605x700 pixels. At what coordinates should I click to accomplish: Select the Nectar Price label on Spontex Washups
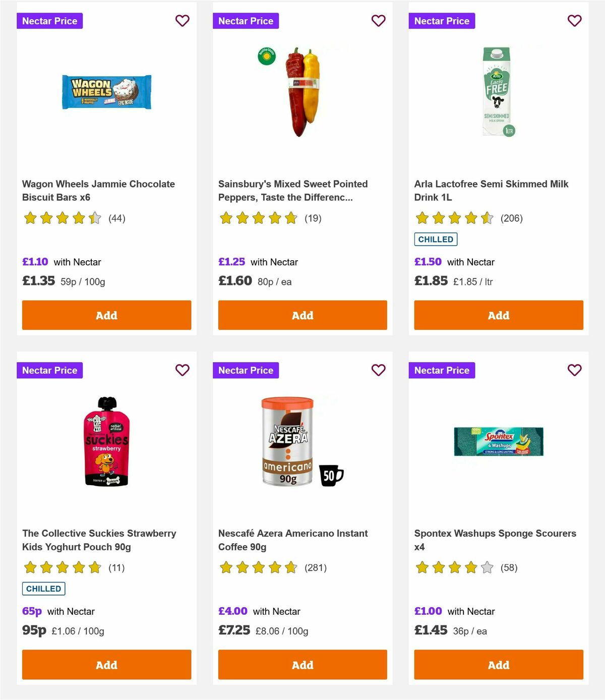coord(442,370)
